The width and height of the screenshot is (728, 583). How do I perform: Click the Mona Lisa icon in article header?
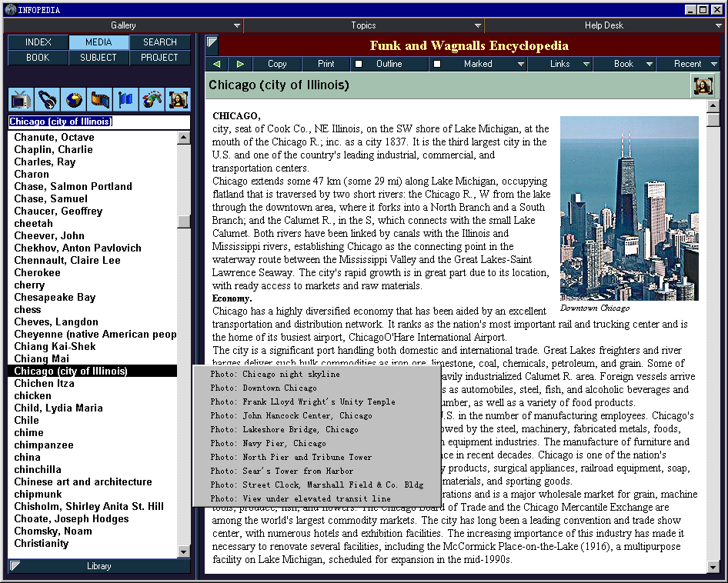(703, 85)
